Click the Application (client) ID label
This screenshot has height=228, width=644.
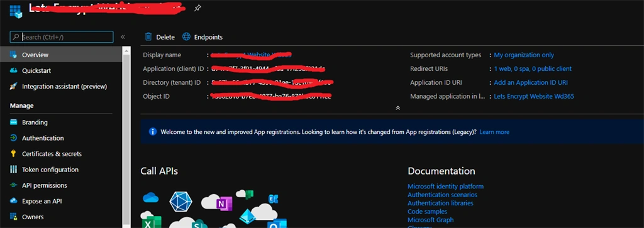click(x=174, y=68)
